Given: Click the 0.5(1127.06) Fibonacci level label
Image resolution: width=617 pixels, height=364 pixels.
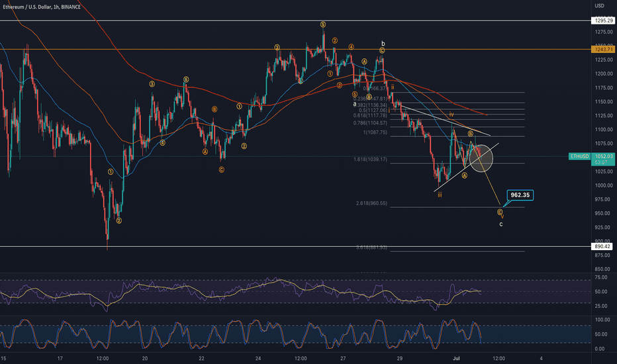Looking at the screenshot, I should (x=373, y=111).
